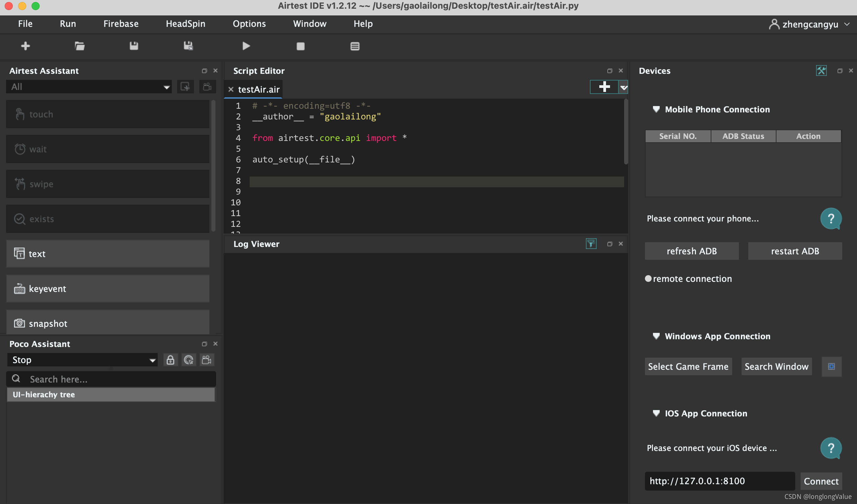Click the Log Viewer filter icon
This screenshot has width=857, height=504.
click(591, 244)
